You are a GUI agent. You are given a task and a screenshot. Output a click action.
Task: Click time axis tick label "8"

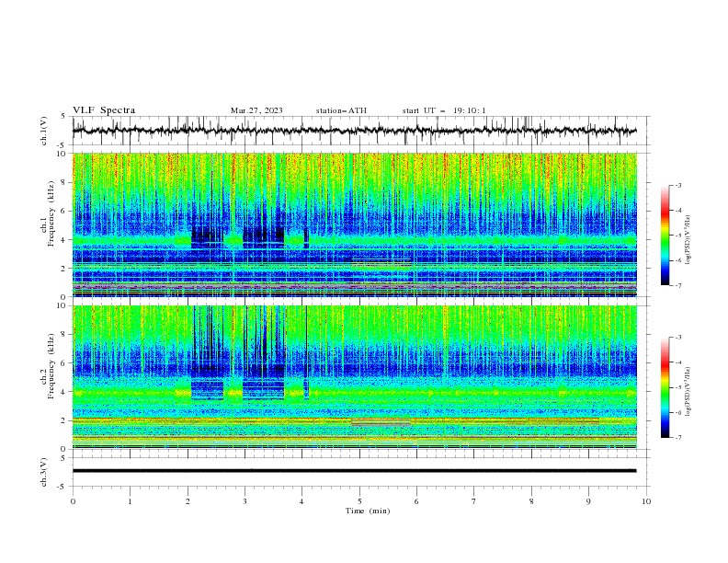pos(531,501)
